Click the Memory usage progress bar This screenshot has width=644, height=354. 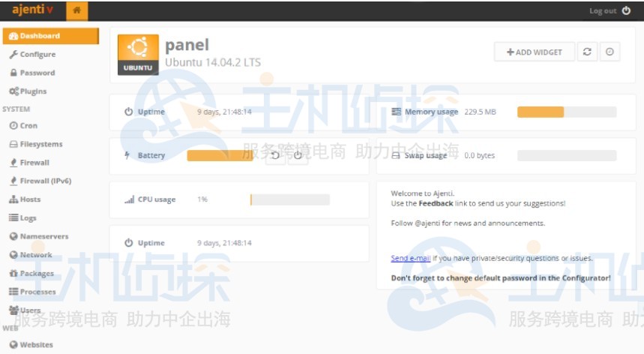tap(566, 112)
